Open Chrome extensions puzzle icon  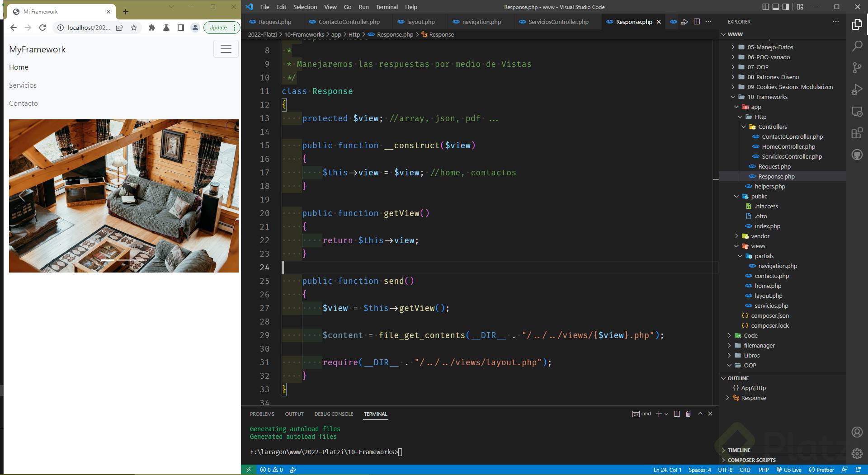click(x=152, y=28)
